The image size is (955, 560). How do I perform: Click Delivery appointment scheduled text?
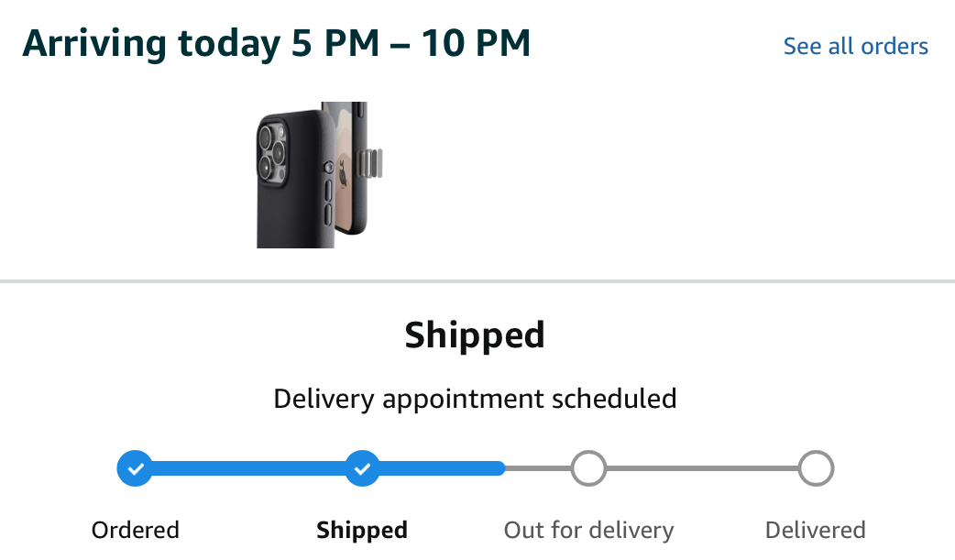(475, 399)
